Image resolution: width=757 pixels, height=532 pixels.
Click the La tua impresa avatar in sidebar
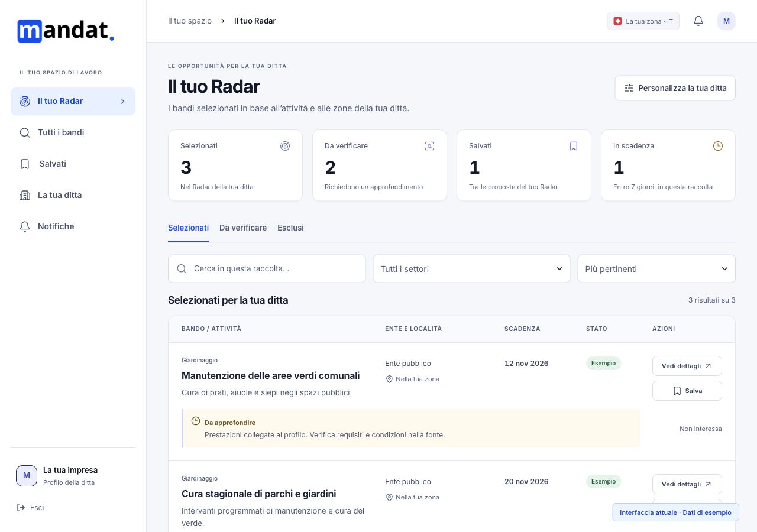tap(27, 476)
